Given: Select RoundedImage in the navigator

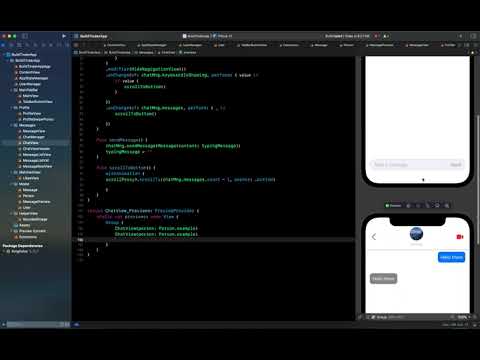Looking at the screenshot, I should click(x=35, y=219).
